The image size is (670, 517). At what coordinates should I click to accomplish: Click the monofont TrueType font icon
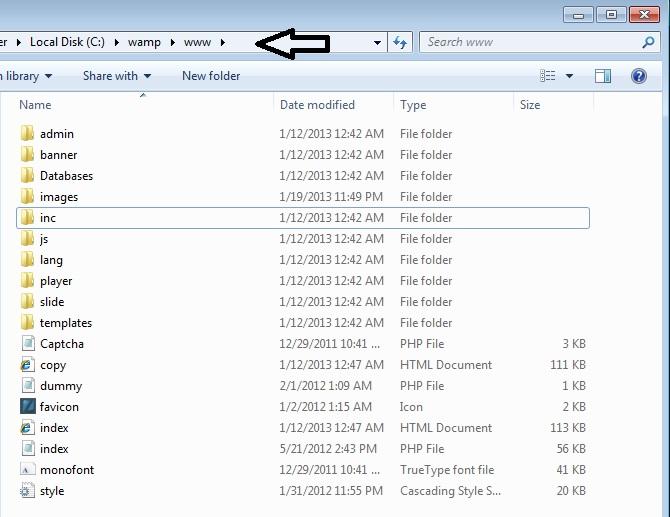click(x=27, y=470)
